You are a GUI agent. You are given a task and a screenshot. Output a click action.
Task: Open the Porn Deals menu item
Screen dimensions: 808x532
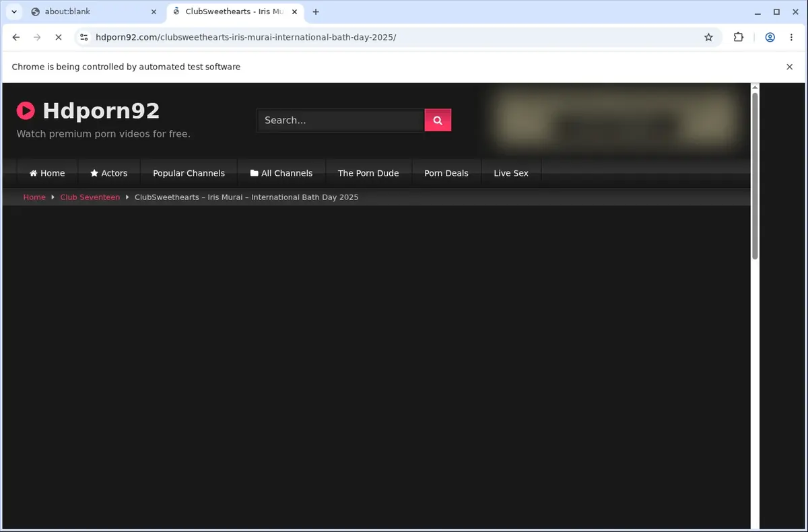click(x=446, y=173)
